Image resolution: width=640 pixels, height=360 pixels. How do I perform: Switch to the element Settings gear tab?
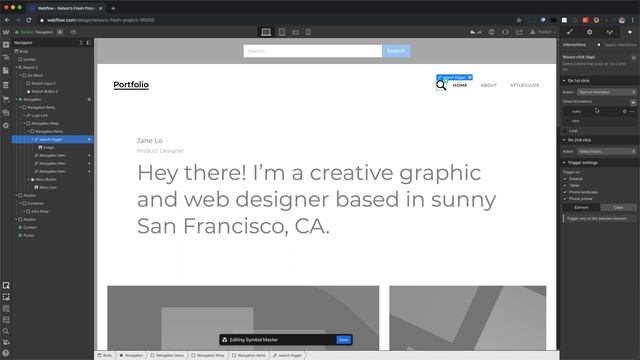coord(589,32)
